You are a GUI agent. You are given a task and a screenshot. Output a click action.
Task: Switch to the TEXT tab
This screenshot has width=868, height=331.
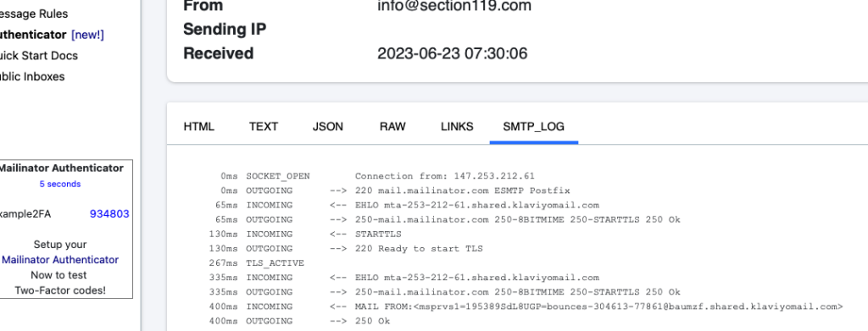click(264, 126)
